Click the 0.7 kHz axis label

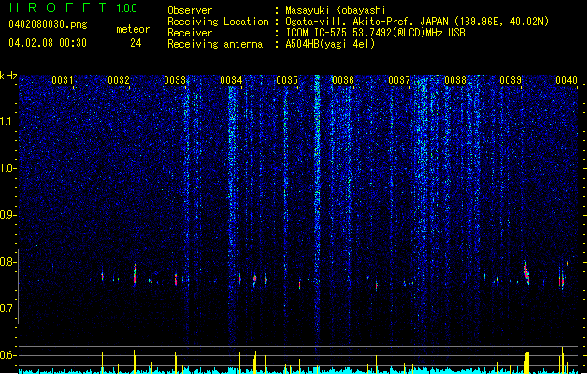coord(8,309)
